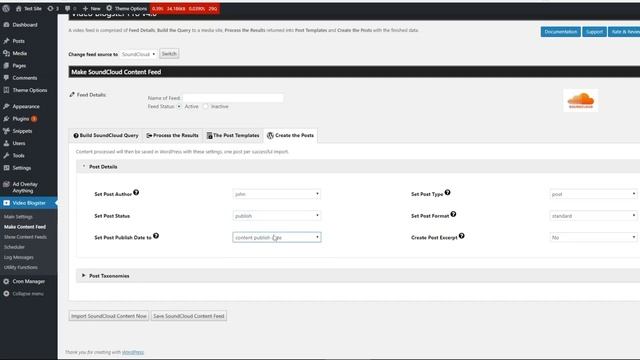This screenshot has height=360, width=640.
Task: Switch to The Post Templates tab
Action: (233, 136)
